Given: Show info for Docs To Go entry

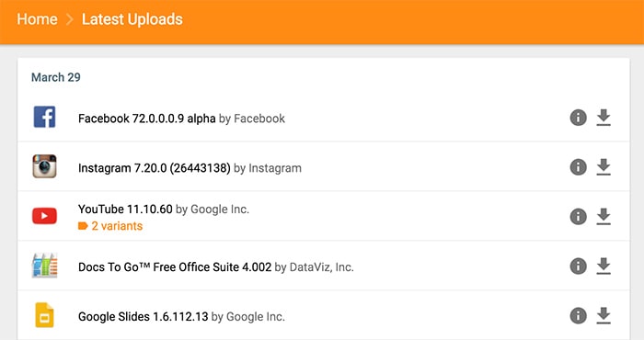Looking at the screenshot, I should click(x=579, y=266).
